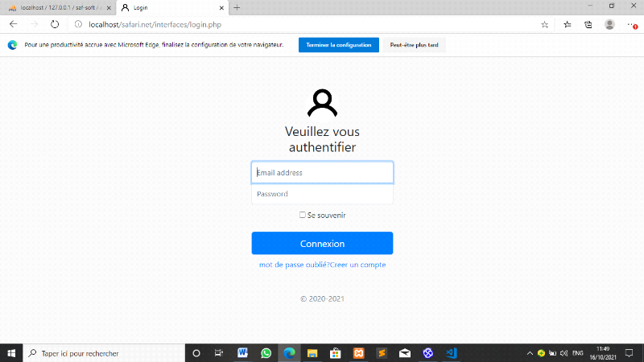This screenshot has height=362, width=644.
Task: Select the Login tab
Action: tap(172, 8)
